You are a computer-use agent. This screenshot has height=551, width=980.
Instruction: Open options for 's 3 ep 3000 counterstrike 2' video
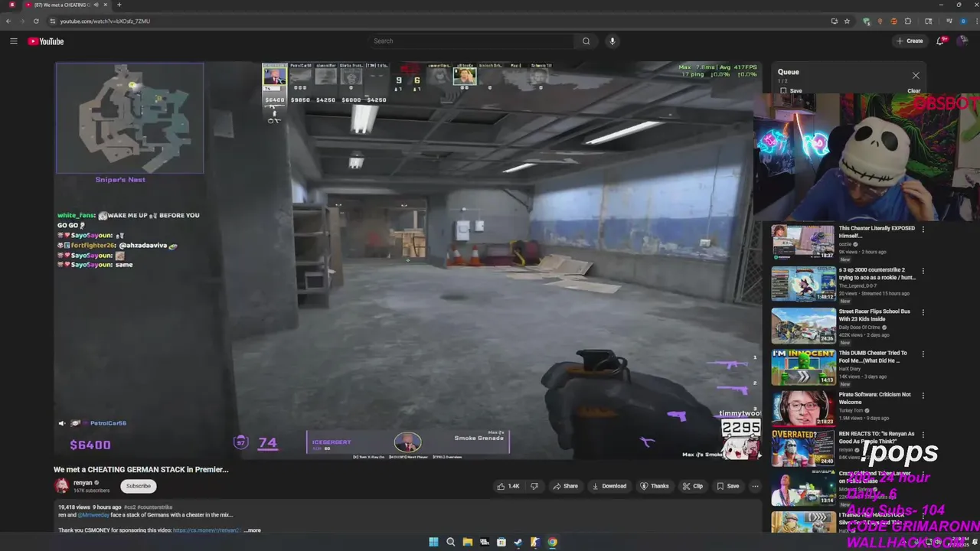(x=923, y=271)
